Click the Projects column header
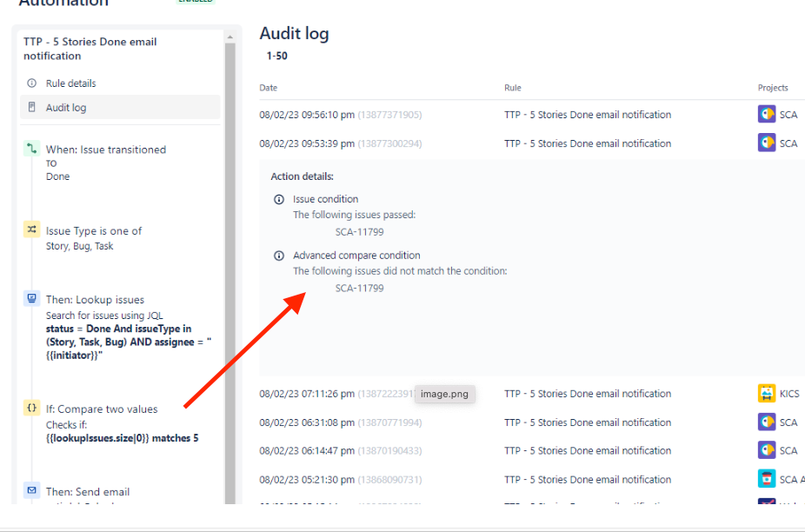Viewport: 805px width, 532px height. click(773, 88)
